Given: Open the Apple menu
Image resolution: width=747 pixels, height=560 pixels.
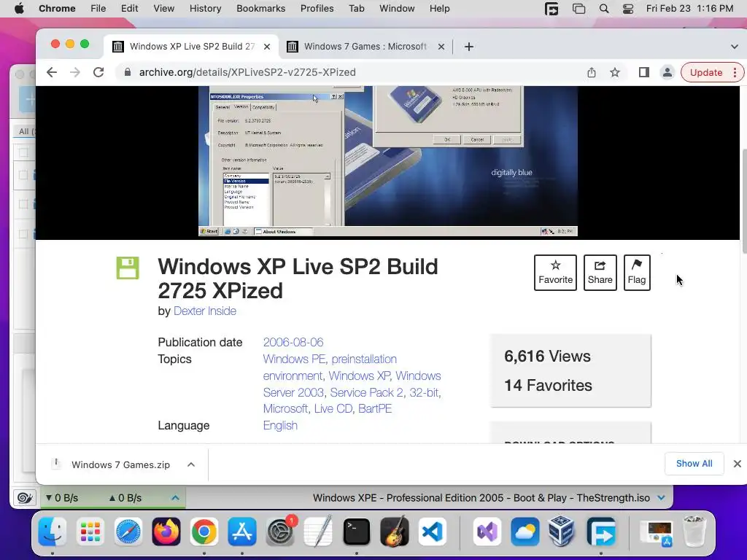Looking at the screenshot, I should tap(19, 9).
